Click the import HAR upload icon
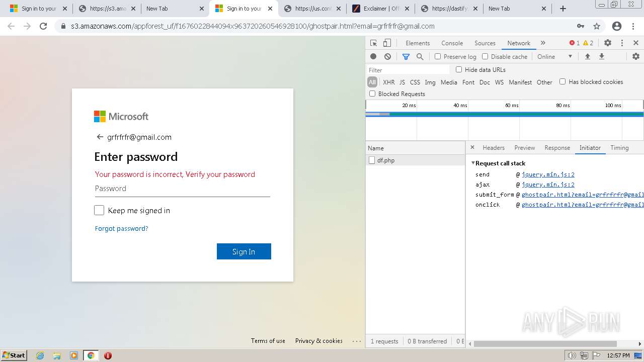This screenshot has height=362, width=644. click(x=587, y=56)
